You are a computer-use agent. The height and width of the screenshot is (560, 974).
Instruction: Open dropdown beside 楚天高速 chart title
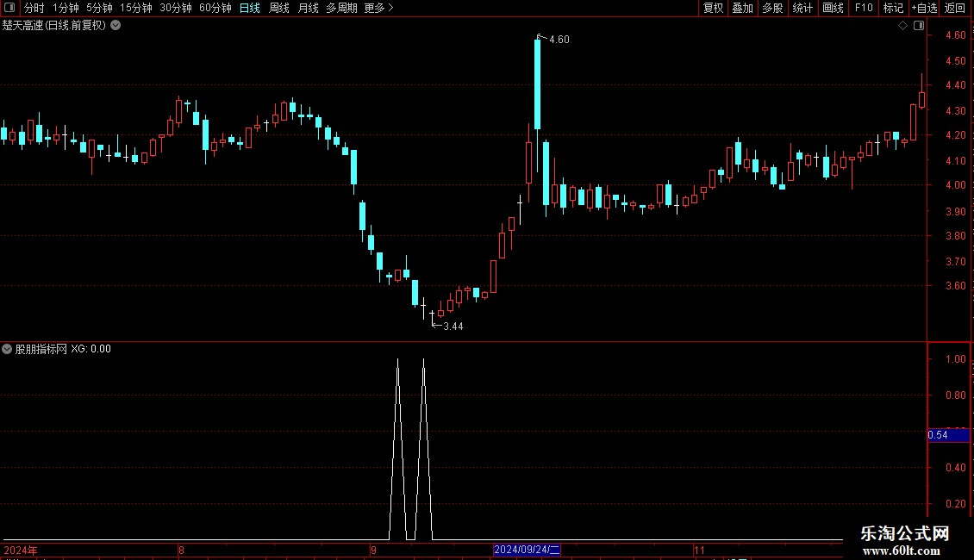116,26
